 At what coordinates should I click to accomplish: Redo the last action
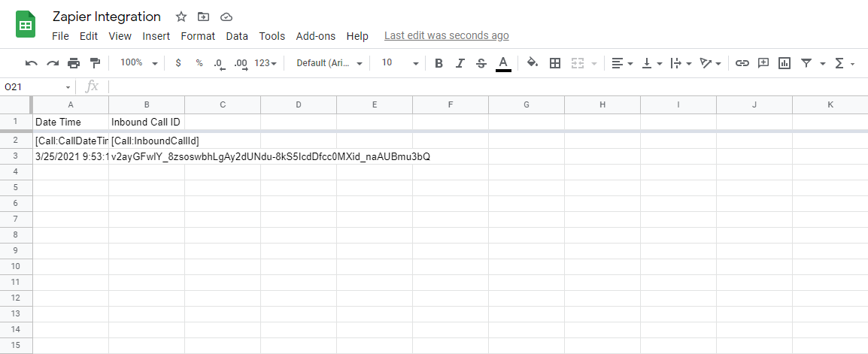[53, 63]
